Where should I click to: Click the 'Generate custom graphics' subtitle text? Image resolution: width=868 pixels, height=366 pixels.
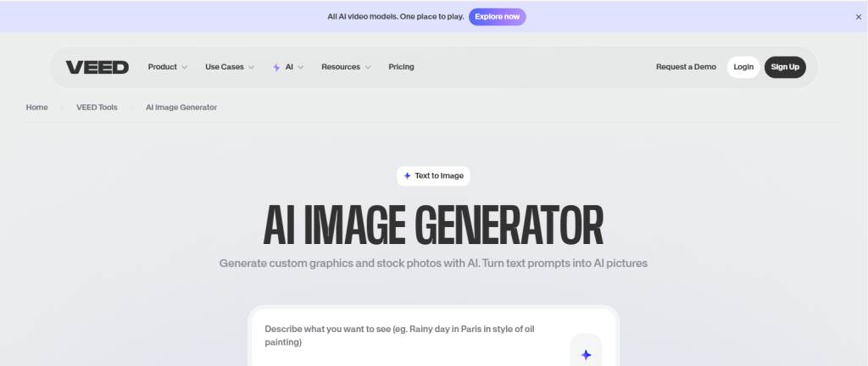point(433,263)
